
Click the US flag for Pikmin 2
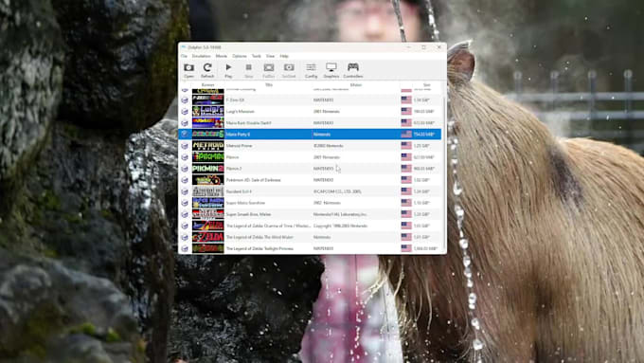tap(406, 168)
